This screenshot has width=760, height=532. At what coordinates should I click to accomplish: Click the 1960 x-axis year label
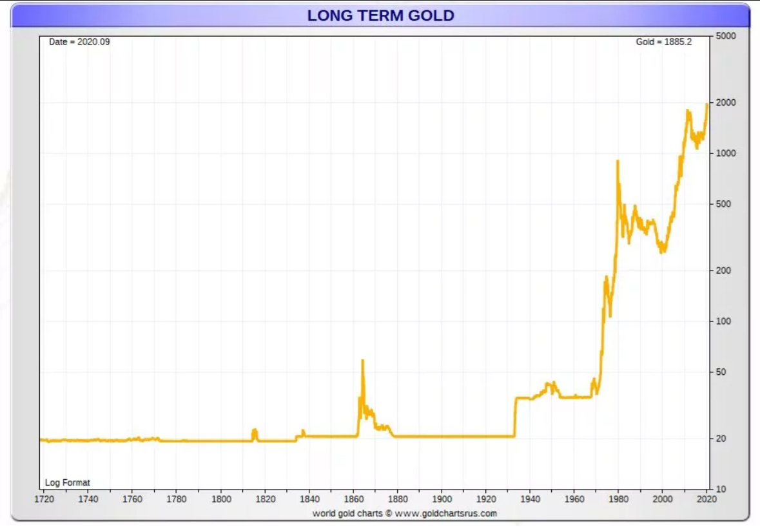click(574, 499)
